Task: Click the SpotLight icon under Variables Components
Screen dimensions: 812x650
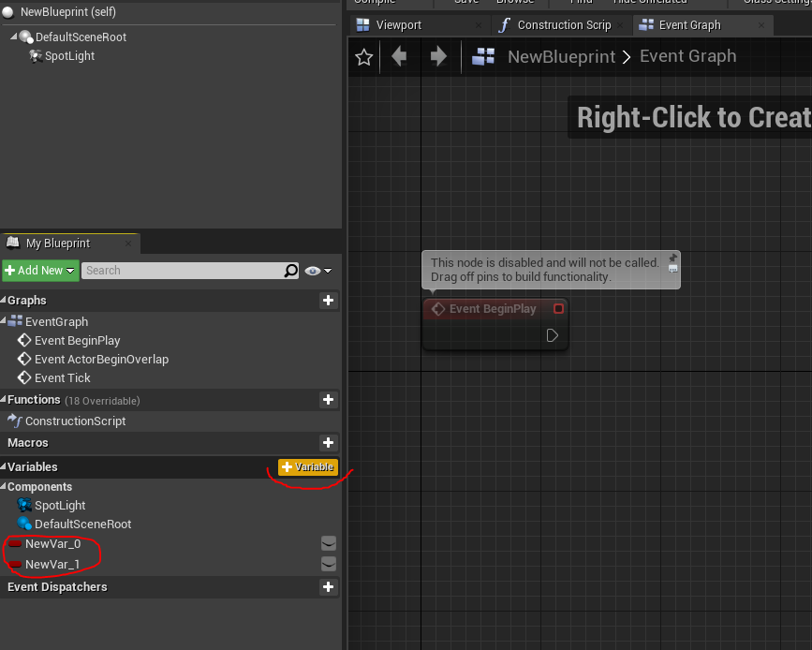Action: pos(24,505)
